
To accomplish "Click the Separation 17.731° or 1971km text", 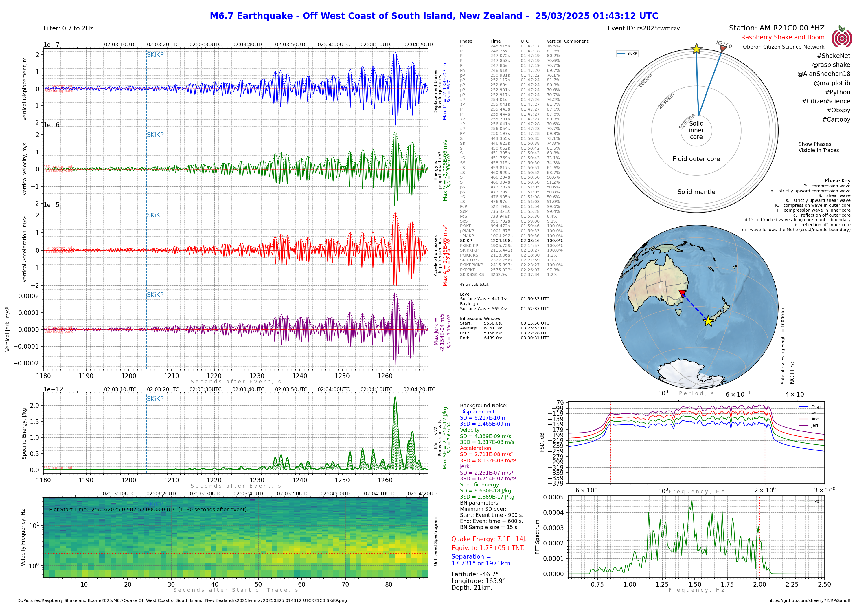I will click(x=482, y=560).
